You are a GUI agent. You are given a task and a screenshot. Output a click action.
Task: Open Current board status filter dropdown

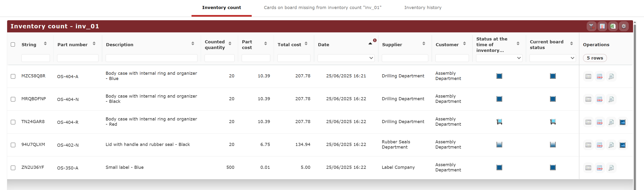[x=552, y=58]
